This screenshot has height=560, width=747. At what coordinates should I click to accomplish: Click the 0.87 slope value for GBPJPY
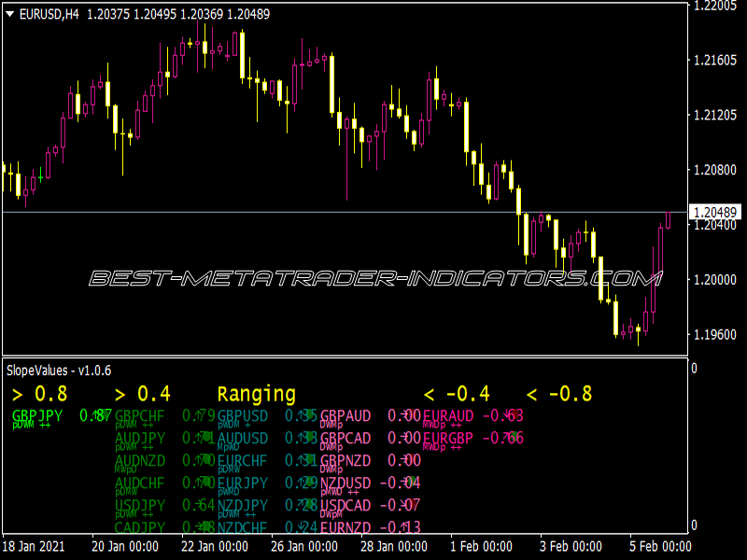[96, 415]
